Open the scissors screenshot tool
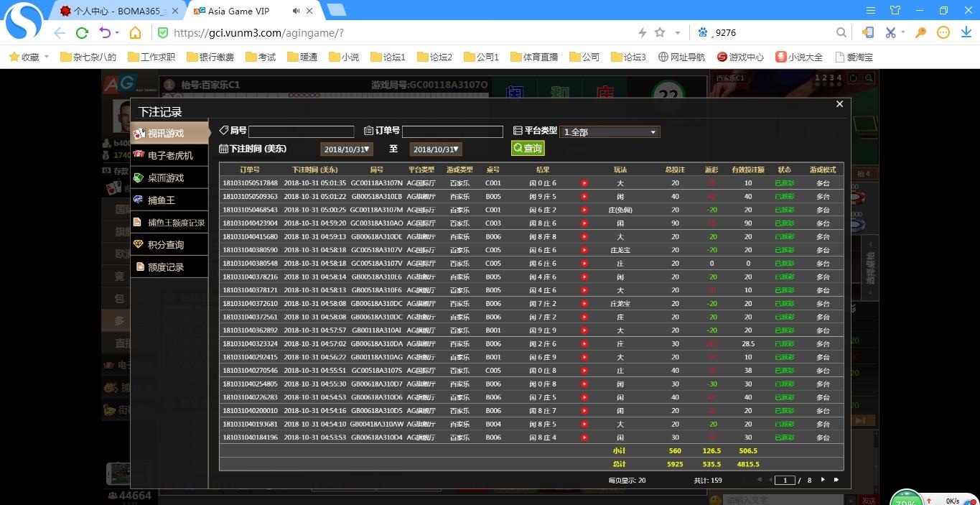 click(x=890, y=32)
